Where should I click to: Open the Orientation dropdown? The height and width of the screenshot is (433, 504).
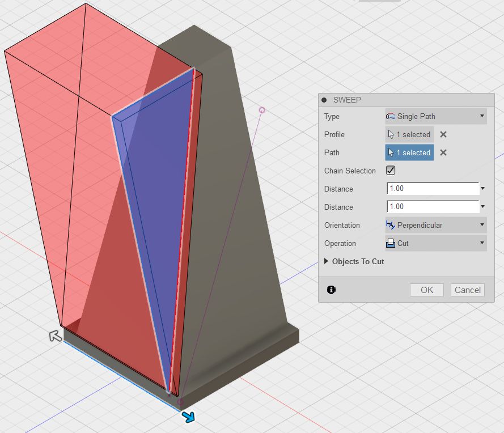[482, 225]
